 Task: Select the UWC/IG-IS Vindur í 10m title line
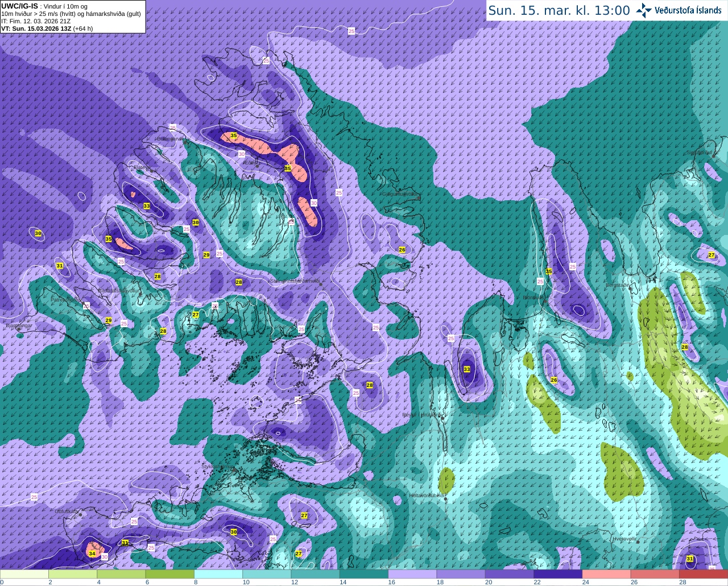click(44, 6)
